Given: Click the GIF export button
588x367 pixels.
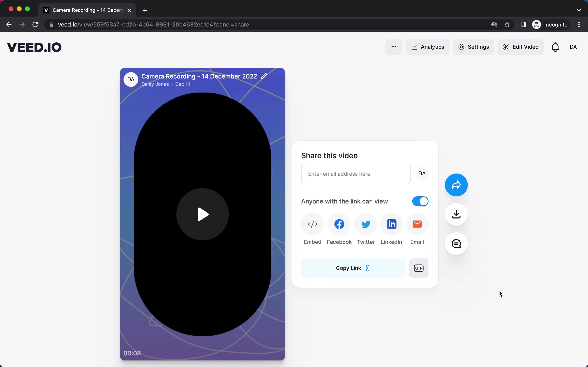Looking at the screenshot, I should point(418,268).
